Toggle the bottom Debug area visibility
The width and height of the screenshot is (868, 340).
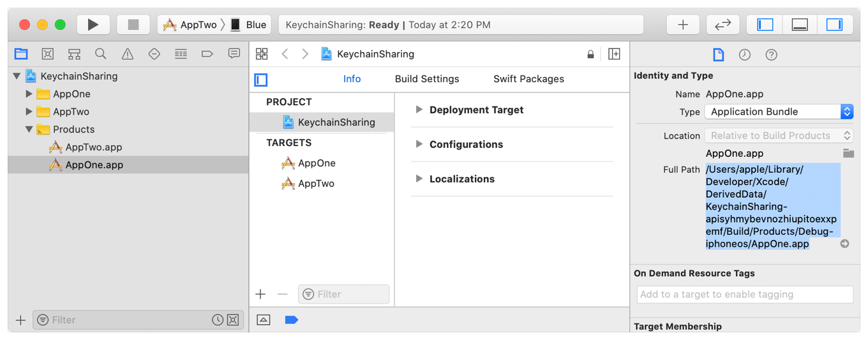pos(800,25)
